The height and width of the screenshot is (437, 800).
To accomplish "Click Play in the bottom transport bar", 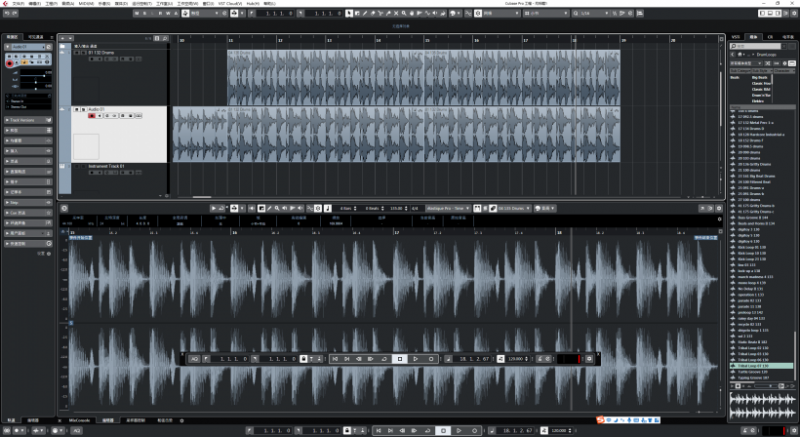I will pos(459,430).
